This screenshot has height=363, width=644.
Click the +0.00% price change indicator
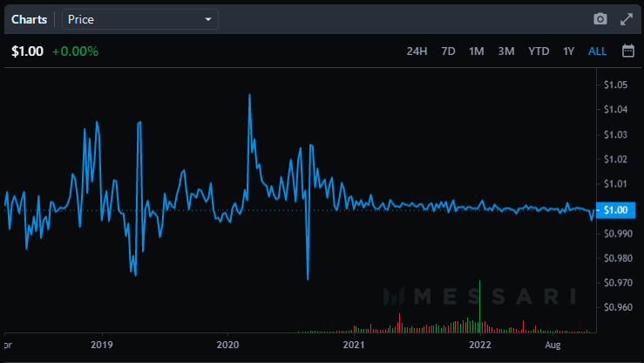coord(75,51)
